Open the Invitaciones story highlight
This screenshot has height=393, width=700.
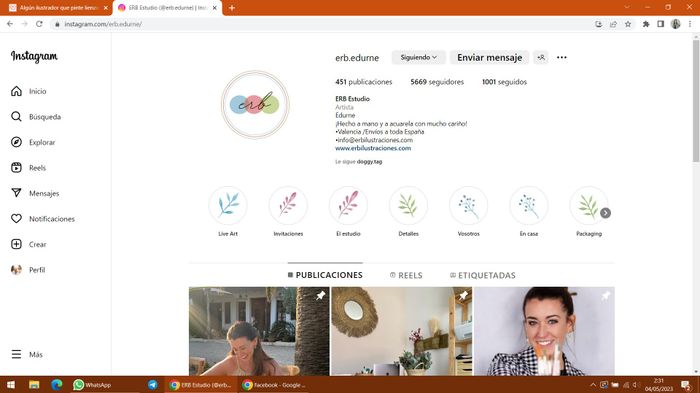point(288,205)
